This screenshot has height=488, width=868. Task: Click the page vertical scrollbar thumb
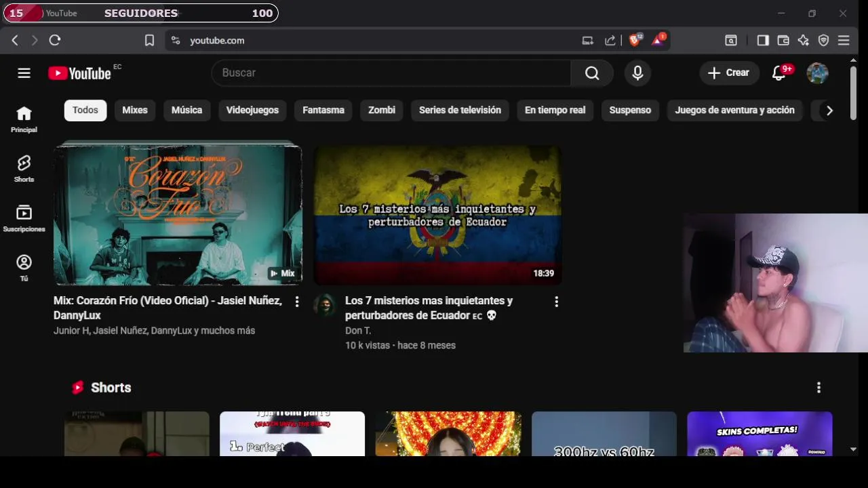(853, 93)
